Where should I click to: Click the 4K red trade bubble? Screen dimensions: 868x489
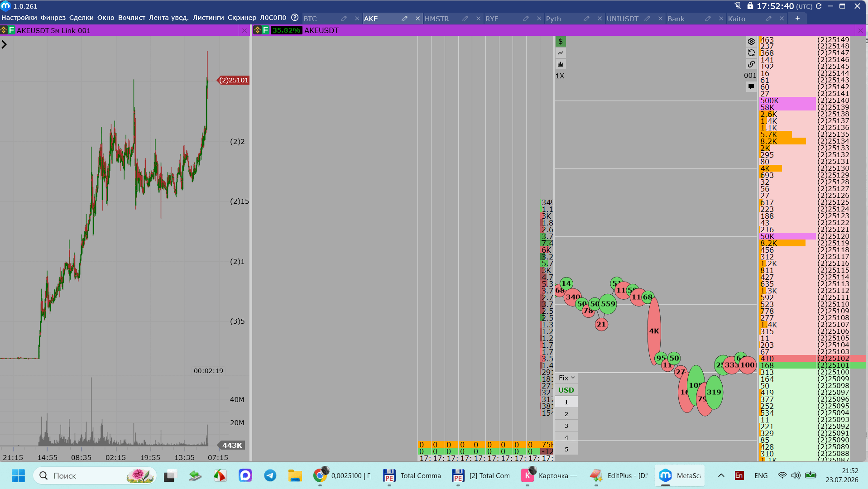[654, 331]
